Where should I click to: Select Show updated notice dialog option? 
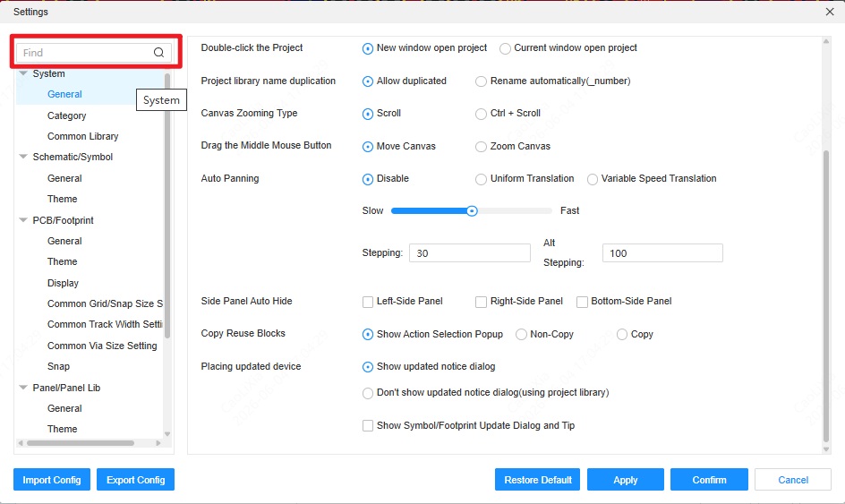coord(368,367)
